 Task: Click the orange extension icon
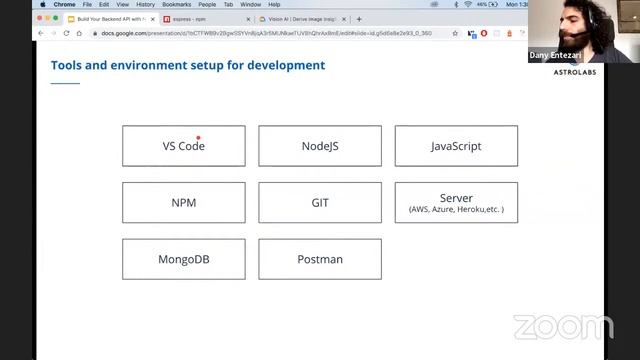tap(509, 33)
